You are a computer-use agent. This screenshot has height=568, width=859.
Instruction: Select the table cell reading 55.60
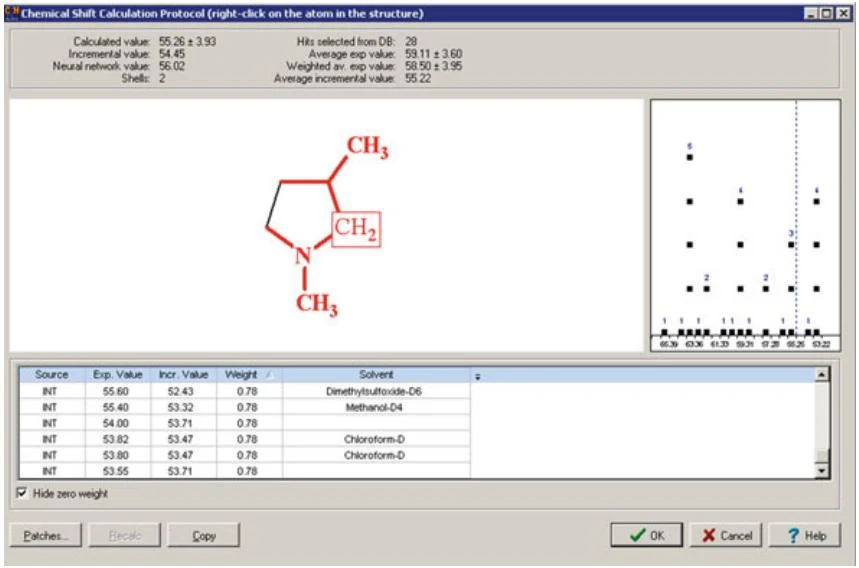(117, 391)
